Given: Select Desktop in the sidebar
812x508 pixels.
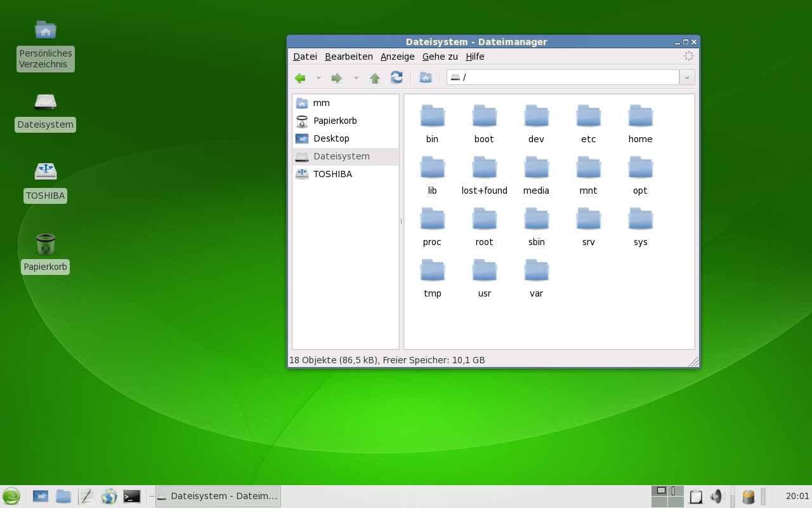Looking at the screenshot, I should pyautogui.click(x=346, y=138).
